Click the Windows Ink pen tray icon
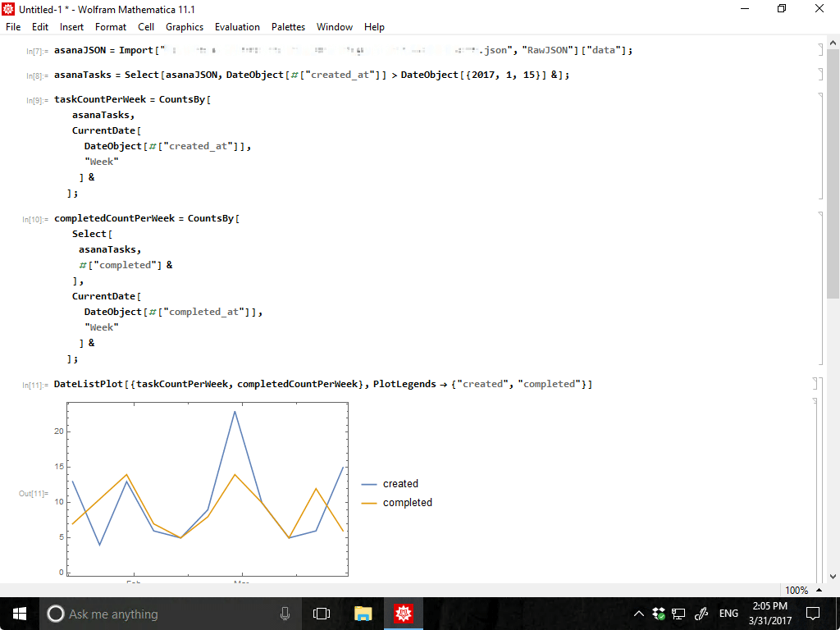840x630 pixels. pyautogui.click(x=701, y=614)
